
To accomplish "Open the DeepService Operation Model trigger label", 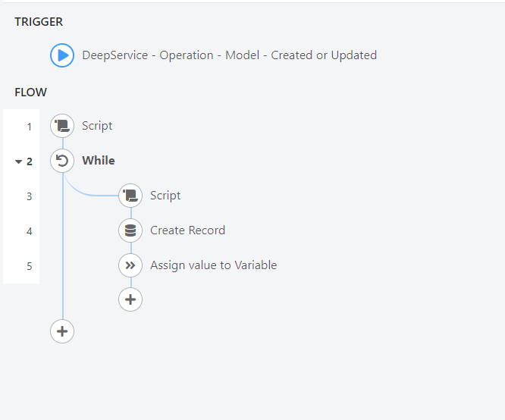I will (229, 55).
